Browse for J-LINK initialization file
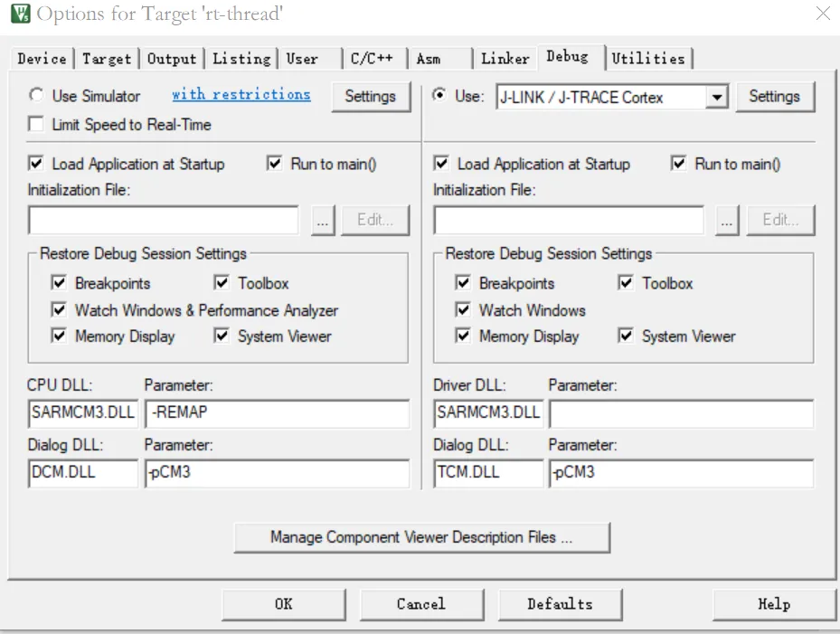The width and height of the screenshot is (840, 634). coord(727,221)
